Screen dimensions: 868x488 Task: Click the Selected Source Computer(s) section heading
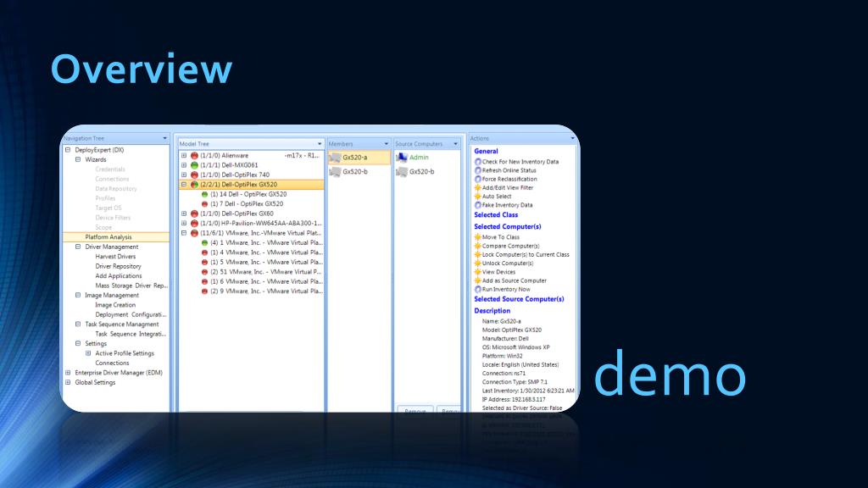(x=519, y=299)
